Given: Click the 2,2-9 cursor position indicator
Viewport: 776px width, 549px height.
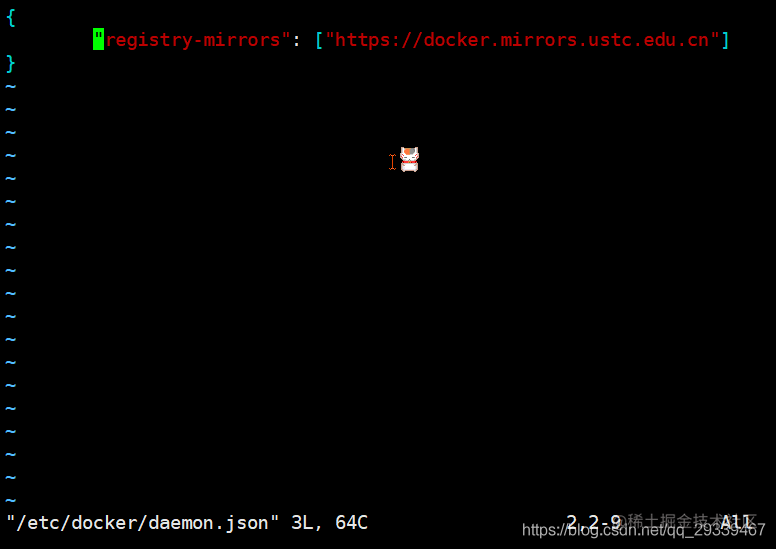Looking at the screenshot, I should point(593,522).
